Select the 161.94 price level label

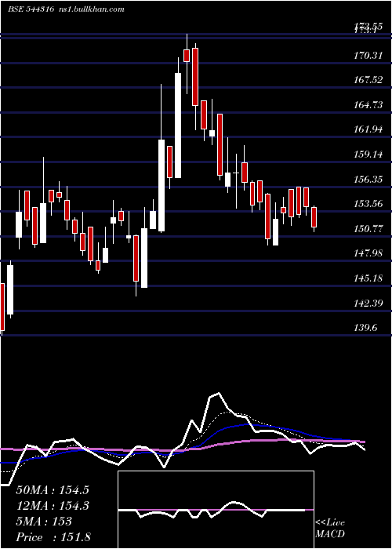(368, 129)
